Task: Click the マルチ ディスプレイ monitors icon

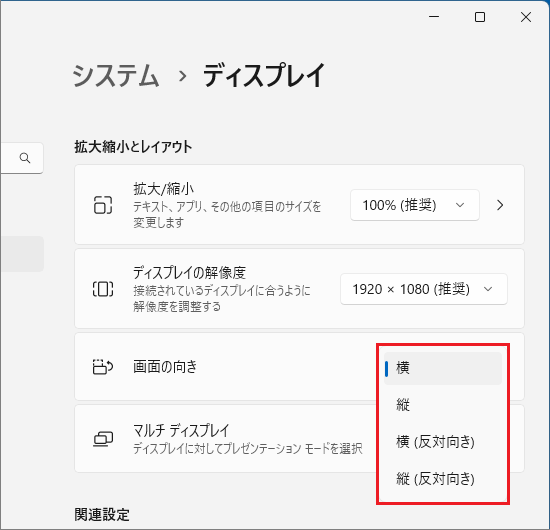Action: tap(103, 438)
